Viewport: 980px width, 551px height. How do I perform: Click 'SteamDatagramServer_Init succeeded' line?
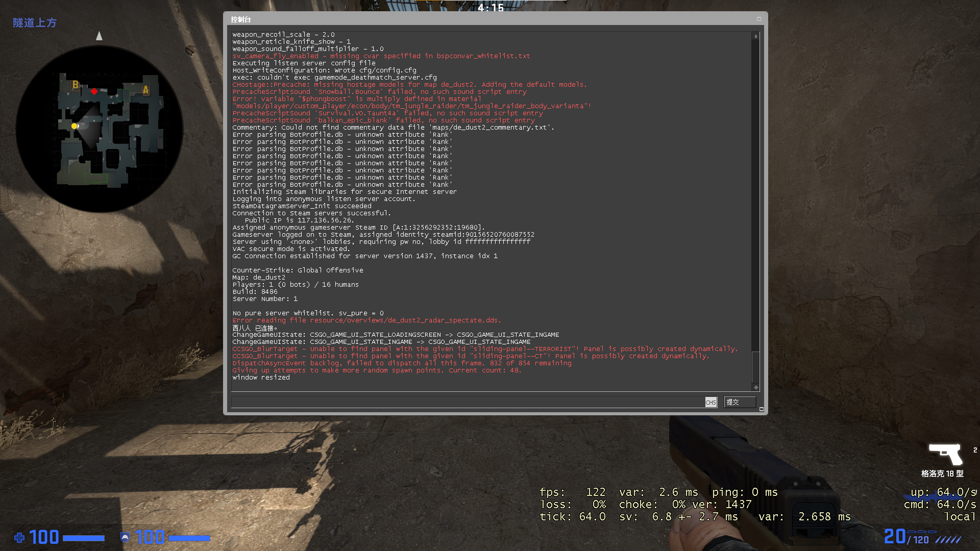click(x=302, y=206)
